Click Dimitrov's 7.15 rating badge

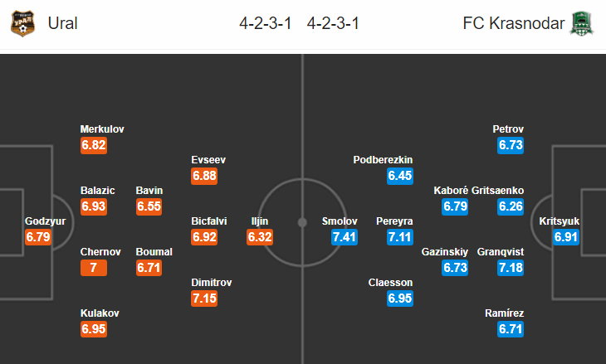pos(204,298)
